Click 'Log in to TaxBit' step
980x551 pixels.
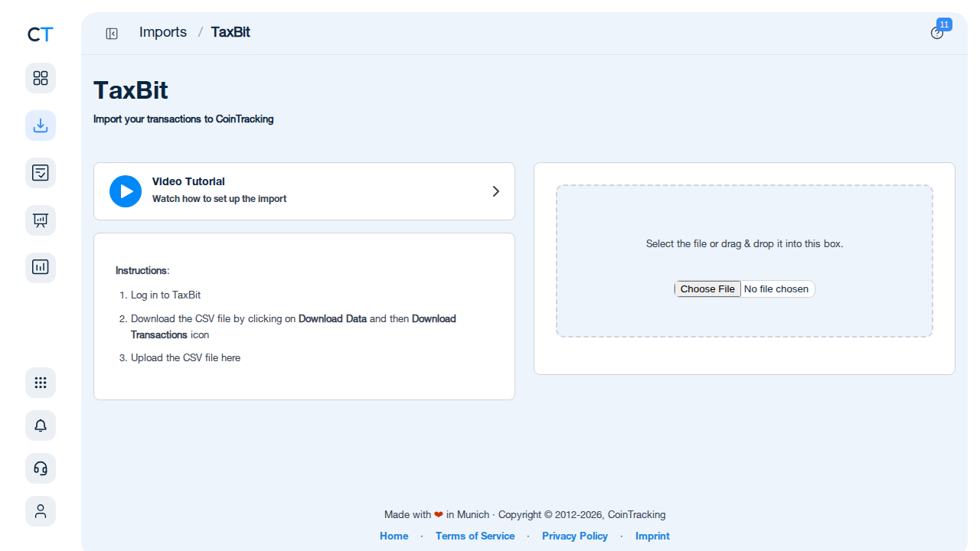[x=165, y=295]
